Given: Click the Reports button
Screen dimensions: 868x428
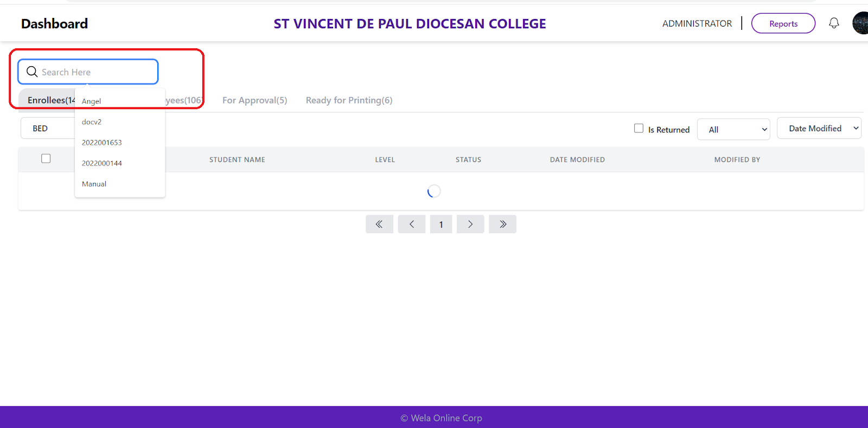Looking at the screenshot, I should click(783, 23).
